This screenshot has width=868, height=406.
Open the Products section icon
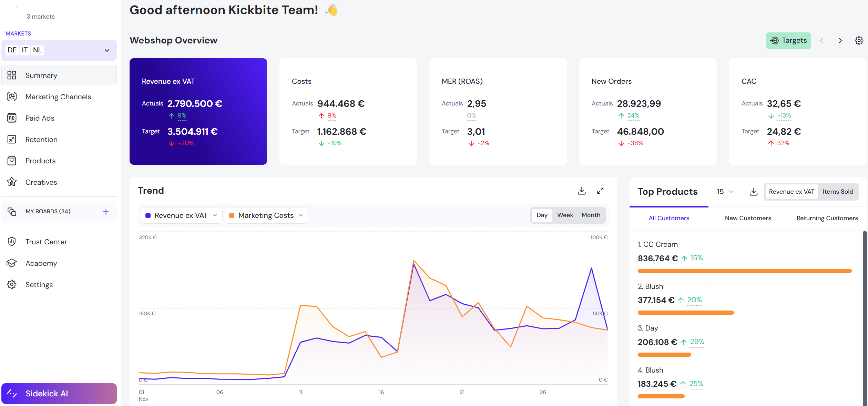tap(12, 161)
